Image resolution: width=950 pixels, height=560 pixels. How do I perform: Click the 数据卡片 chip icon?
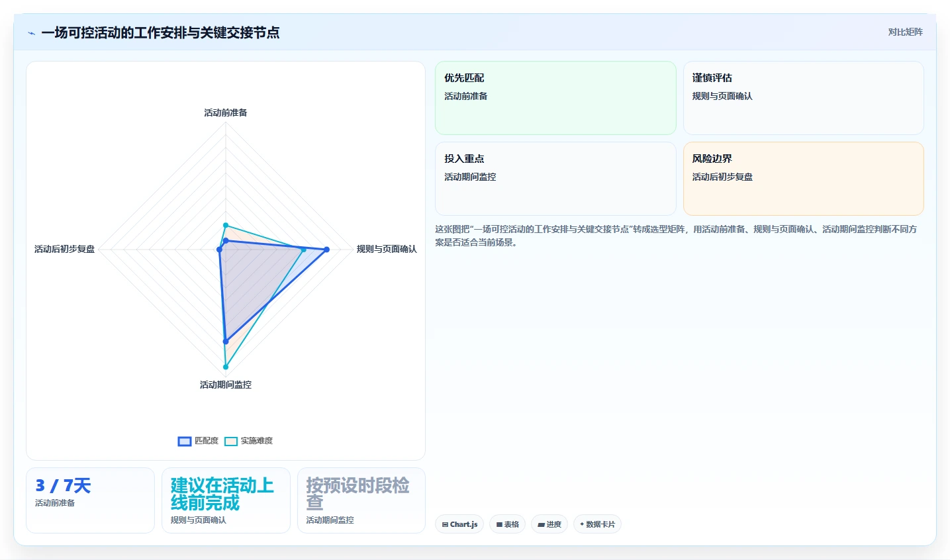(x=582, y=524)
